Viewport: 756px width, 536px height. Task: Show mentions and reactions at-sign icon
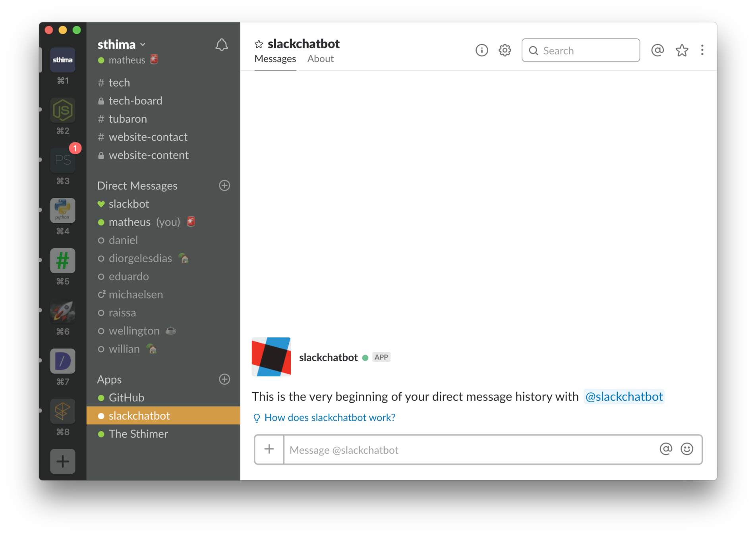click(x=657, y=50)
